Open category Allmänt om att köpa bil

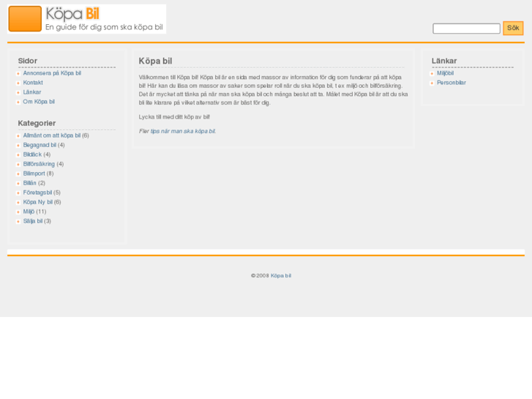coord(51,136)
